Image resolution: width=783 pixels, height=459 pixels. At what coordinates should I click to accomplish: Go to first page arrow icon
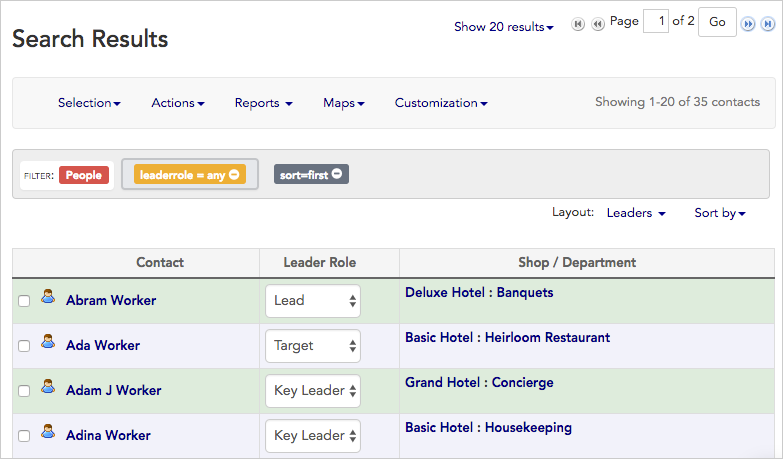click(x=578, y=24)
